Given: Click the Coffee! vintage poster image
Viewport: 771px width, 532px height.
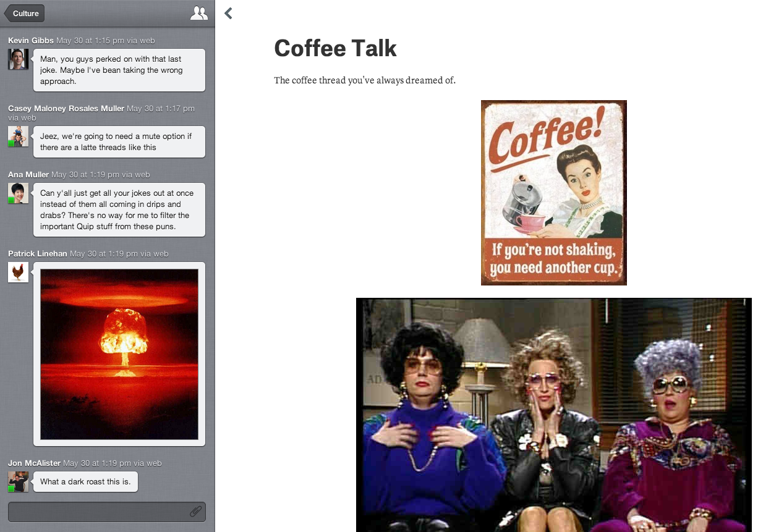Looking at the screenshot, I should 554,193.
